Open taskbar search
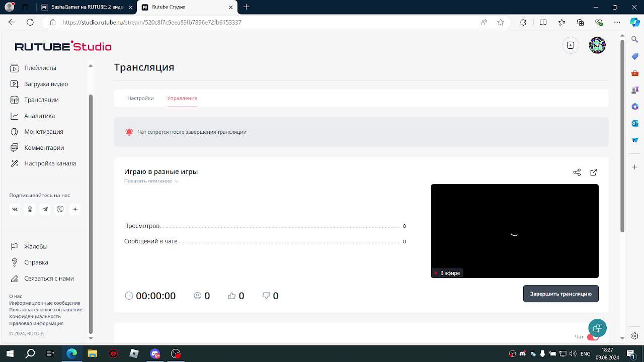This screenshot has width=644, height=362. coord(30,353)
